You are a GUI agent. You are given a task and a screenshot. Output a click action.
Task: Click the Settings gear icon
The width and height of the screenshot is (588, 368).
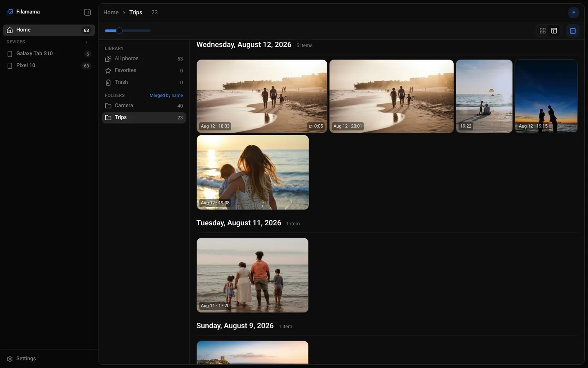point(10,359)
